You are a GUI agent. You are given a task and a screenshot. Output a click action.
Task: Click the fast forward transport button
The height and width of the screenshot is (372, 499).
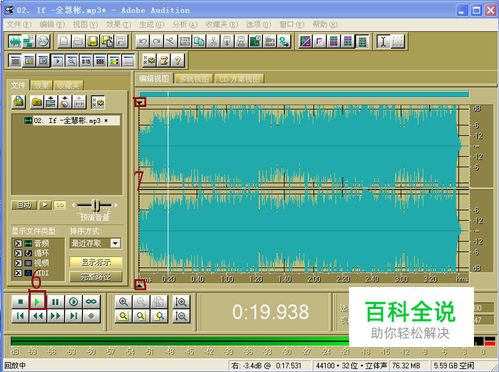click(x=55, y=316)
